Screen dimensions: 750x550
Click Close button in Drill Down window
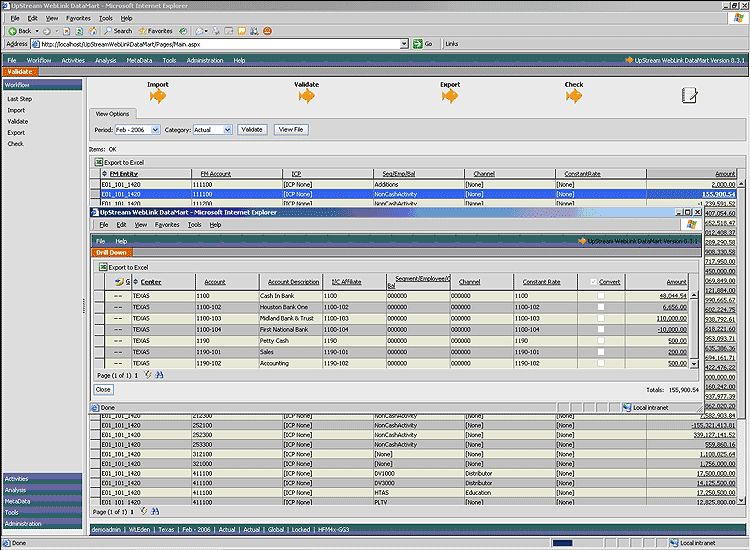click(103, 389)
